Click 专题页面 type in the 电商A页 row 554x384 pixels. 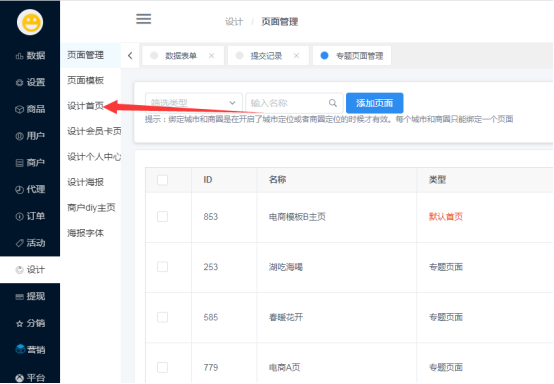click(446, 367)
